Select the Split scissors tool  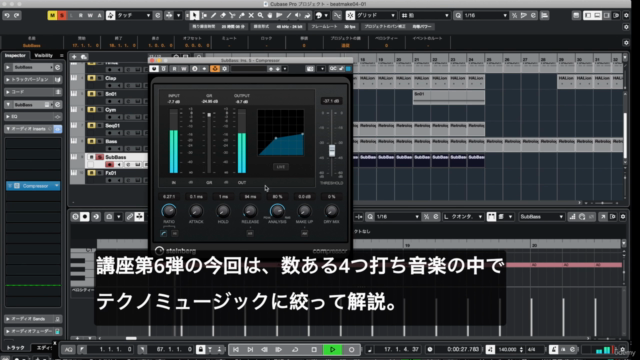point(232,16)
